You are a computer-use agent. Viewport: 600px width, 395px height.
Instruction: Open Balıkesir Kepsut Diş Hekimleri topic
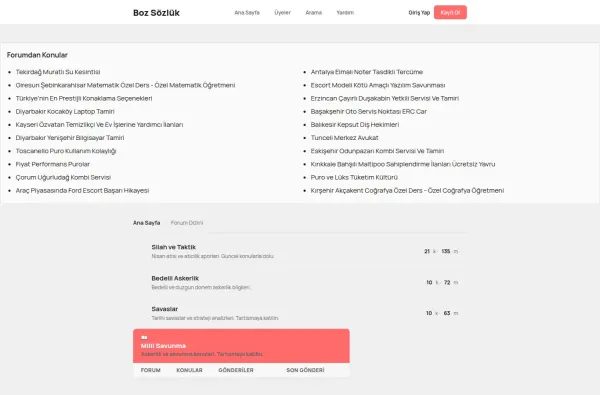[355, 124]
